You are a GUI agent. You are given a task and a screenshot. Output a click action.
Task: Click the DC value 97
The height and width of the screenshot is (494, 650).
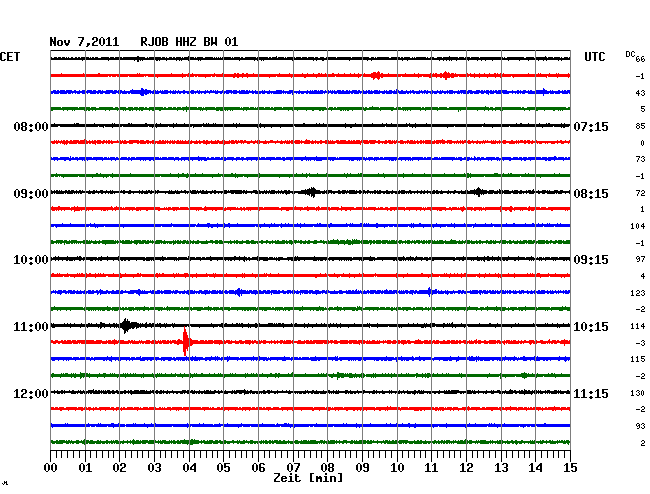point(640,259)
